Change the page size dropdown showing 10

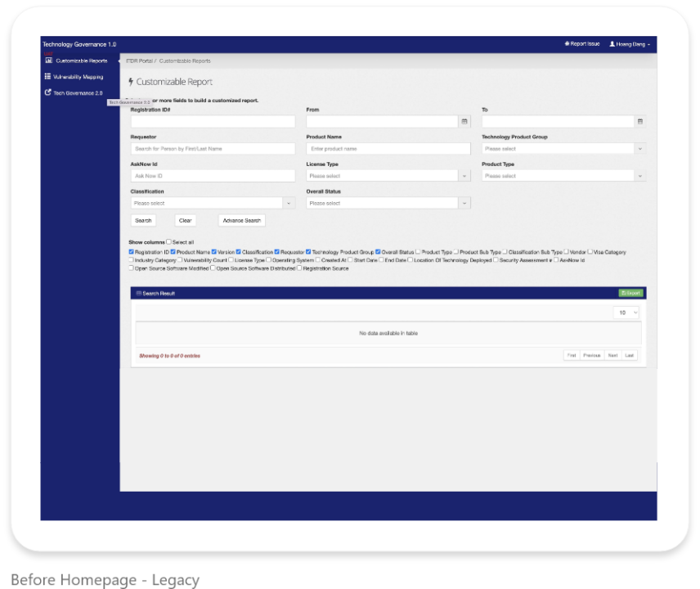[x=626, y=312]
